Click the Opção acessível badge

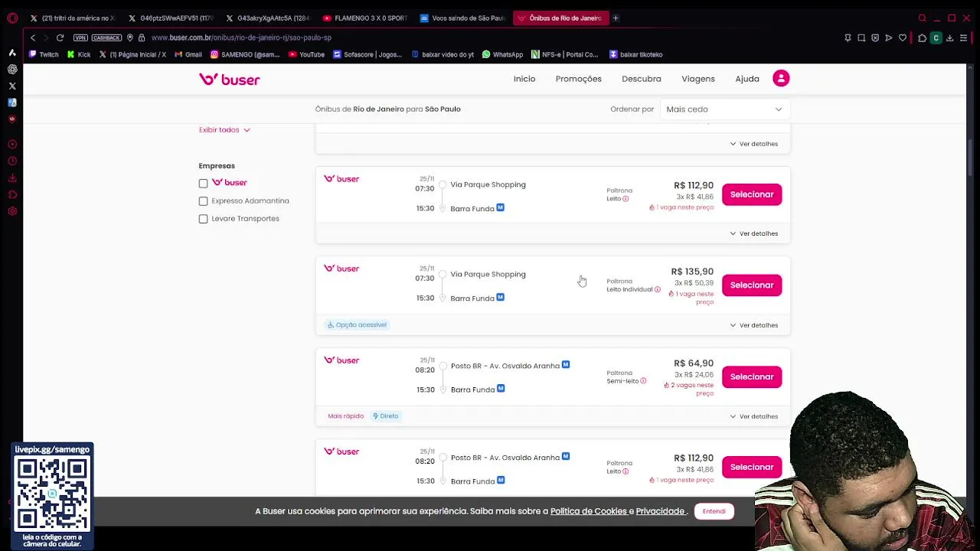pos(357,325)
